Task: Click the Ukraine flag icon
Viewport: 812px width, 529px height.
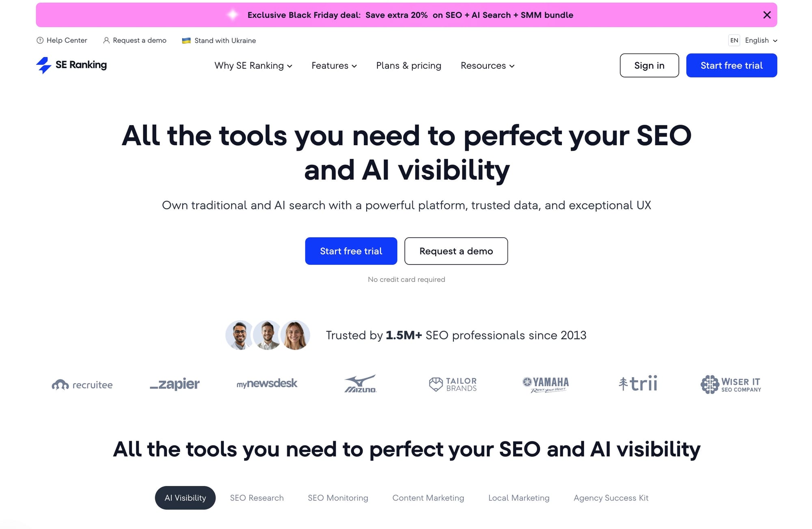Action: click(x=186, y=40)
